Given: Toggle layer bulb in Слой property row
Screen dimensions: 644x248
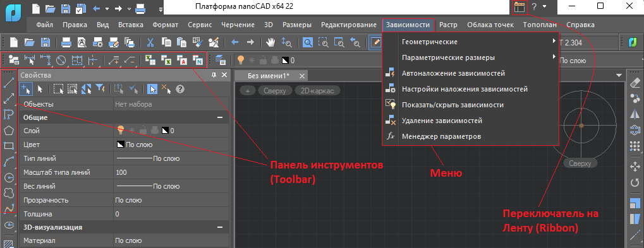Looking at the screenshot, I should (x=120, y=131).
